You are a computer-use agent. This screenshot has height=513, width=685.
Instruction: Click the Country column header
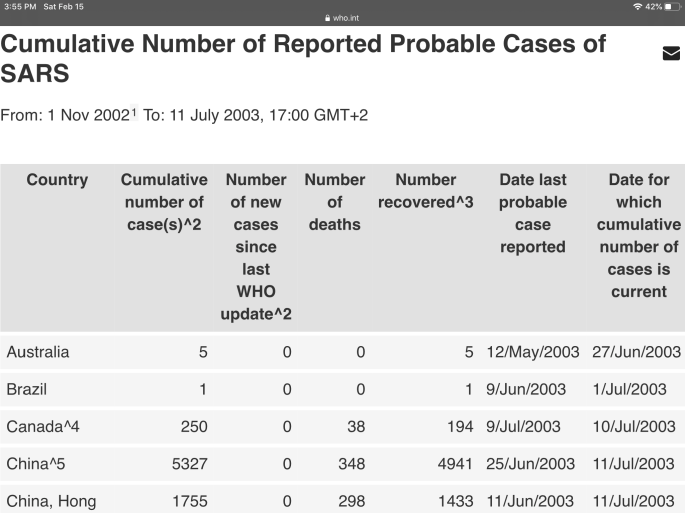coord(57,180)
